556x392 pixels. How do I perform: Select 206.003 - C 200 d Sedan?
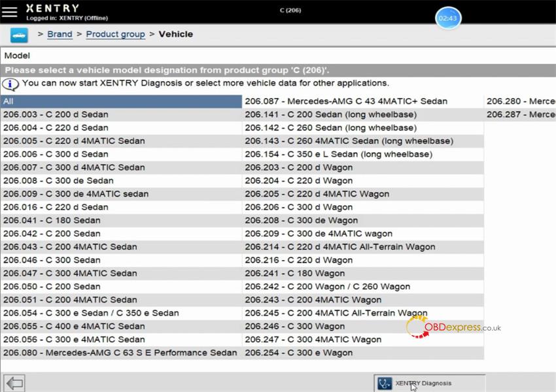tap(121, 114)
